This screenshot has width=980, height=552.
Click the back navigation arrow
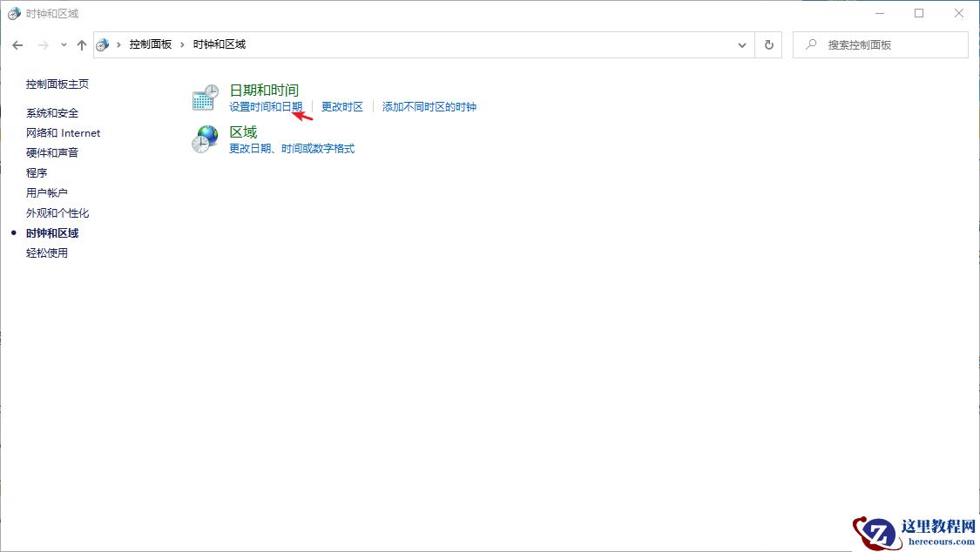(17, 44)
